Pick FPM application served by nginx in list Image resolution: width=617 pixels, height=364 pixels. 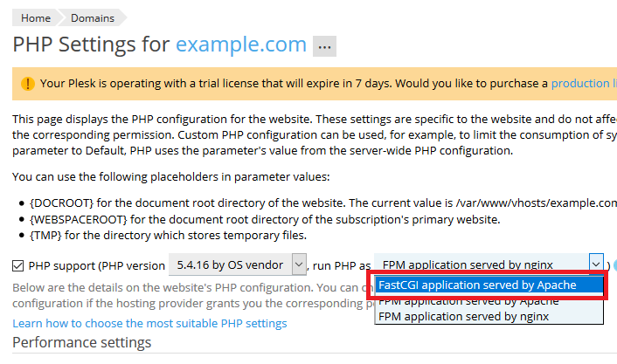[463, 316]
